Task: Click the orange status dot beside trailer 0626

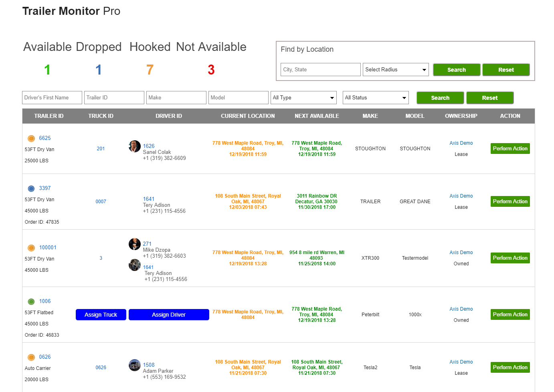Action: pyautogui.click(x=31, y=357)
